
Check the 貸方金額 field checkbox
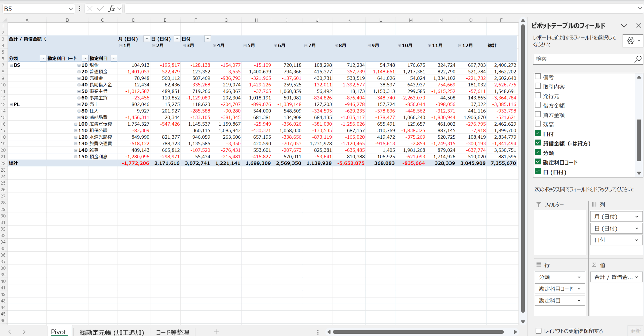point(538,115)
